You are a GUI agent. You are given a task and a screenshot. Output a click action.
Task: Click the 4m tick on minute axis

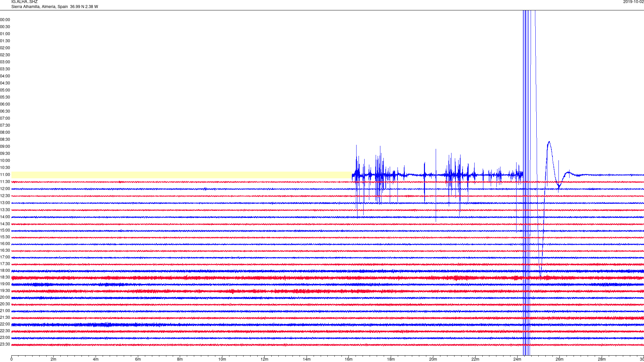coord(96,359)
